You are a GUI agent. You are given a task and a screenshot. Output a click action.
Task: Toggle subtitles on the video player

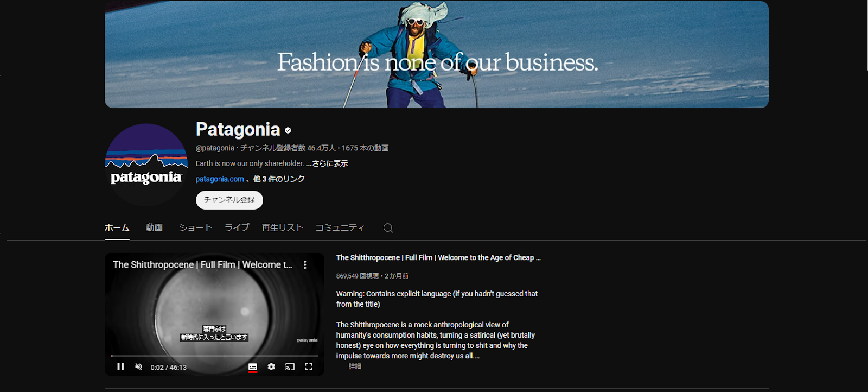(253, 367)
